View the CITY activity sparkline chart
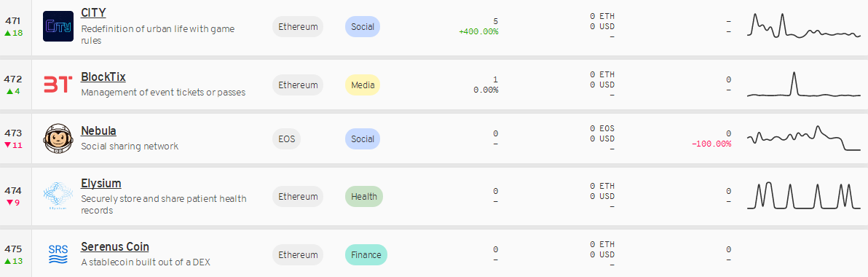 coord(804,26)
